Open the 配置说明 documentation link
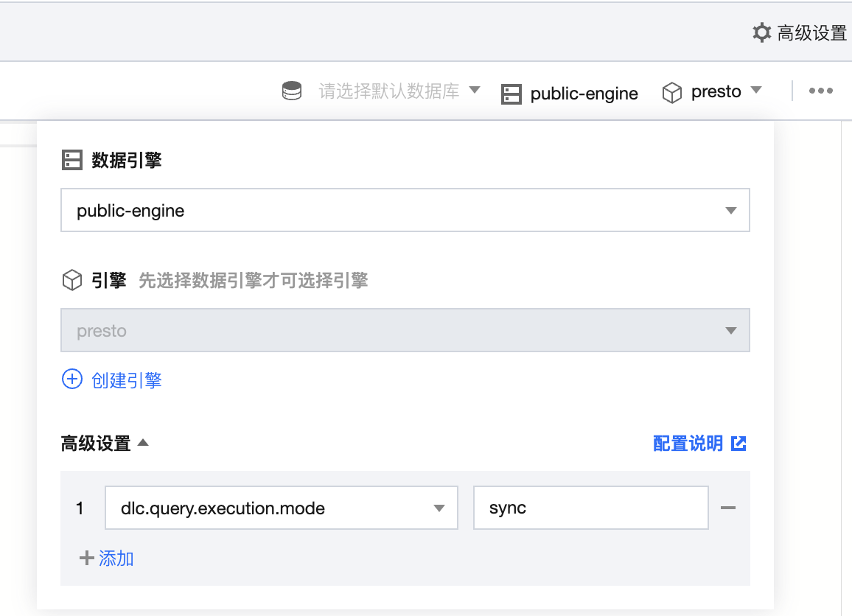 pyautogui.click(x=688, y=444)
